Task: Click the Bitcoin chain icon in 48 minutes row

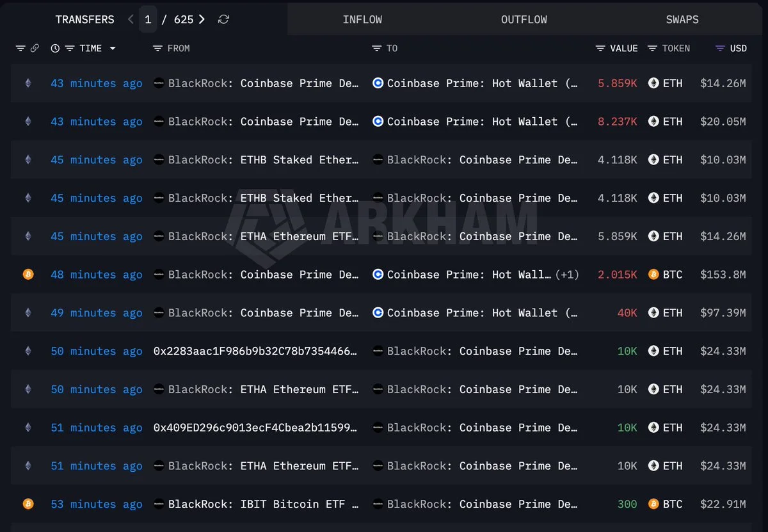Action: pos(28,275)
